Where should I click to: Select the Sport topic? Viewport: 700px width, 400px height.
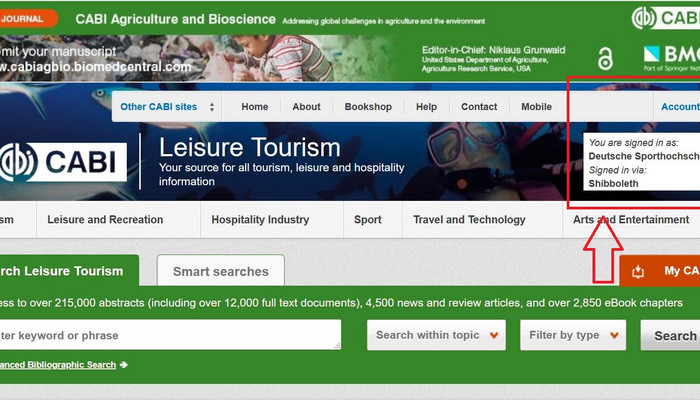(367, 220)
